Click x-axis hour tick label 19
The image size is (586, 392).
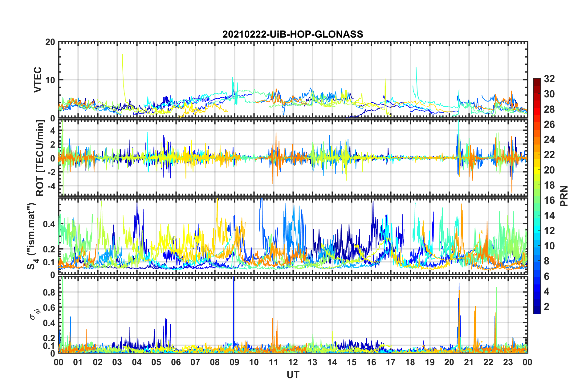[430, 362]
